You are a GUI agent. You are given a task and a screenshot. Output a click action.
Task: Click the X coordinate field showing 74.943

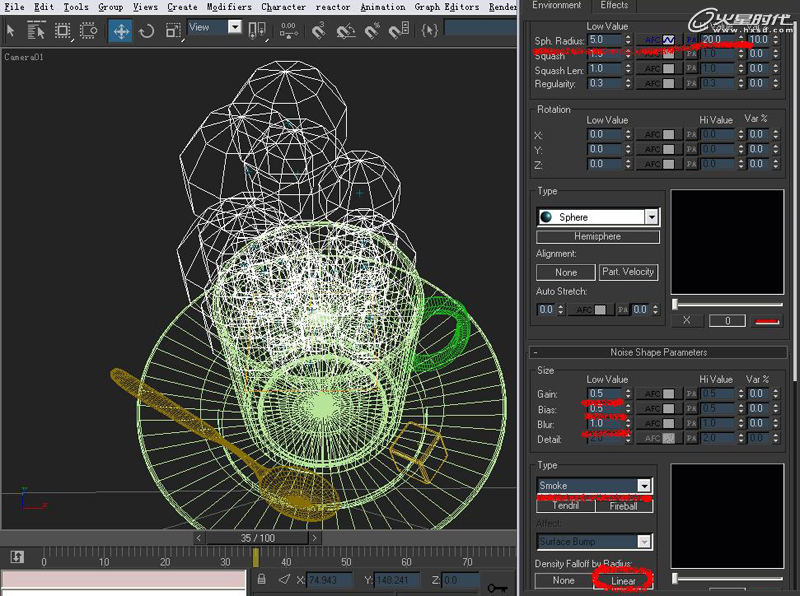tap(330, 580)
